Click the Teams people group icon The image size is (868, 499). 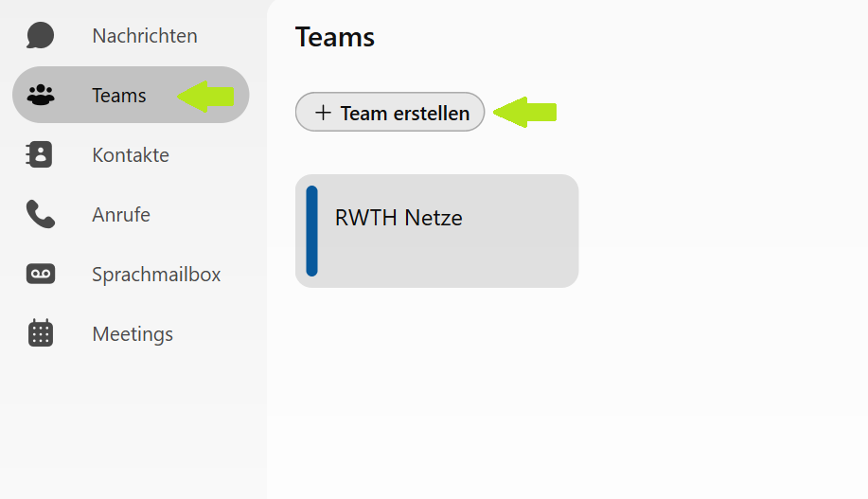41,96
